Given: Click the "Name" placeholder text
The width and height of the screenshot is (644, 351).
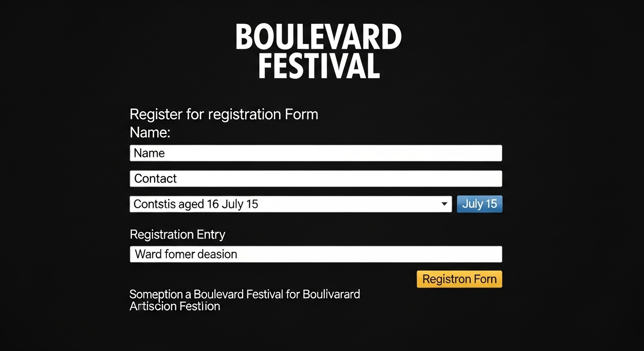Looking at the screenshot, I should [x=149, y=153].
